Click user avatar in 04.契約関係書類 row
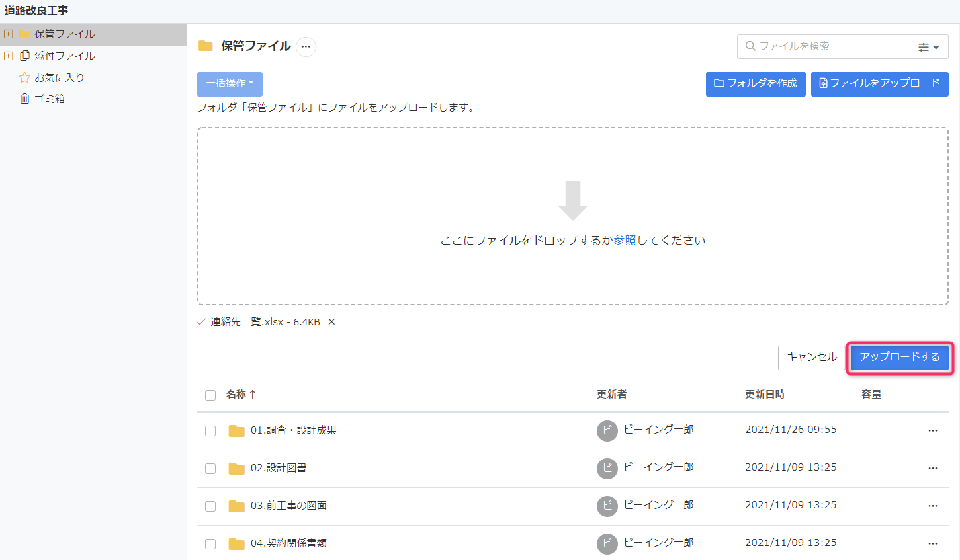960x560 pixels. [x=607, y=544]
